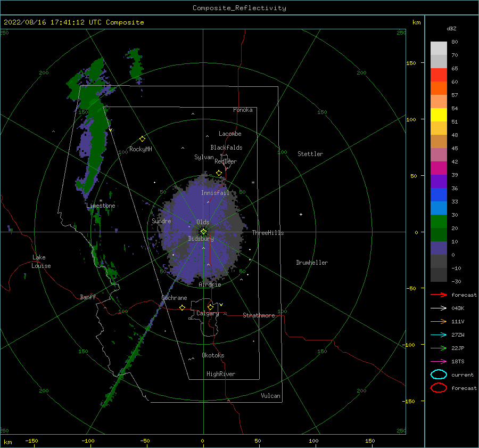Click the cyan 27ZW arrow legend icon

pos(439,335)
